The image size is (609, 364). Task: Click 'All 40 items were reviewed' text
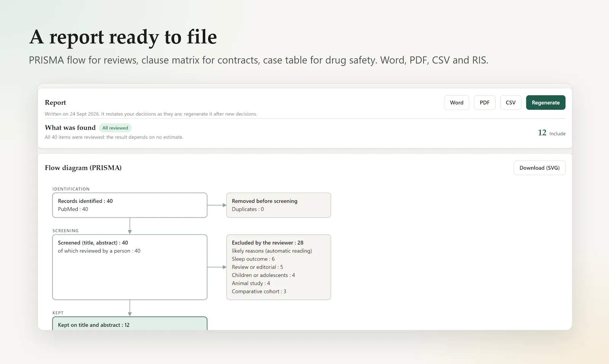point(114,137)
